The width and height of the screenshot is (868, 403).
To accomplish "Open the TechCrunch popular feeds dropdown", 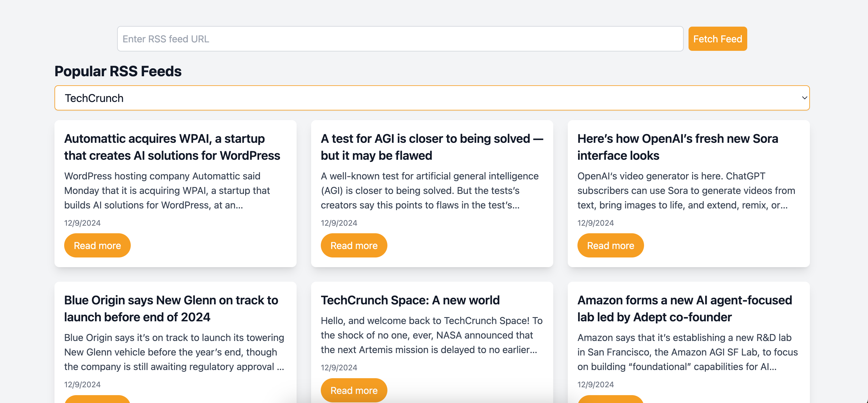I will coord(431,98).
